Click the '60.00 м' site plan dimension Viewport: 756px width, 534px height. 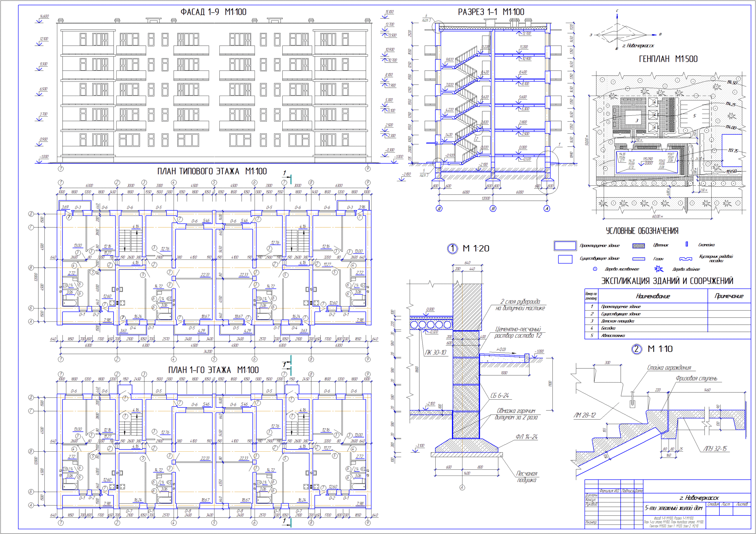657,216
